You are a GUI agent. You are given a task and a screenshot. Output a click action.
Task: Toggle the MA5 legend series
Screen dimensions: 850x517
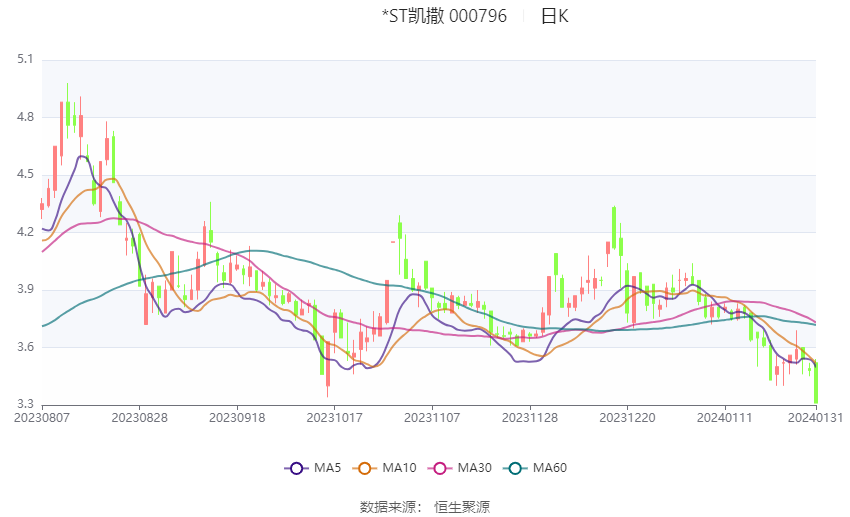313,468
